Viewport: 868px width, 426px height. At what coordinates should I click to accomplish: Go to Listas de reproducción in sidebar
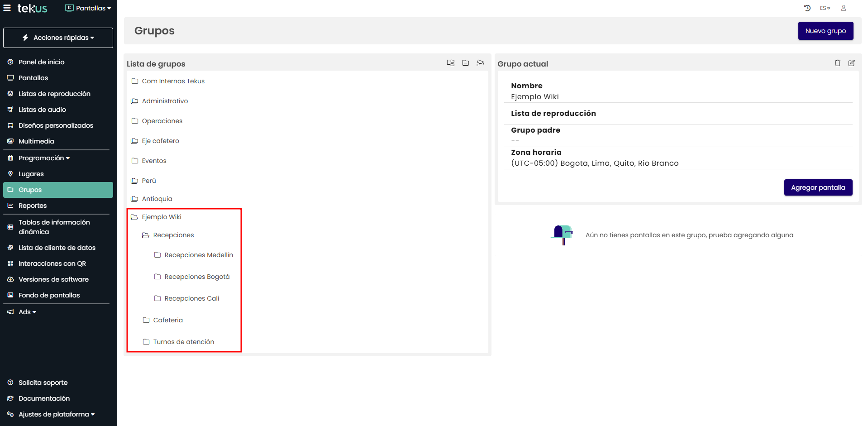(x=54, y=94)
